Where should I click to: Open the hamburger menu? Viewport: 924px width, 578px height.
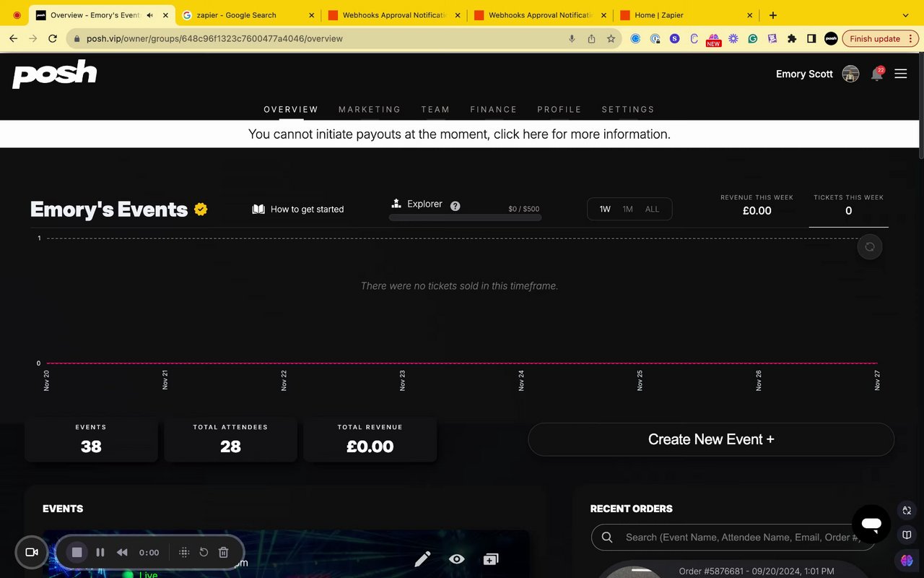tap(901, 74)
